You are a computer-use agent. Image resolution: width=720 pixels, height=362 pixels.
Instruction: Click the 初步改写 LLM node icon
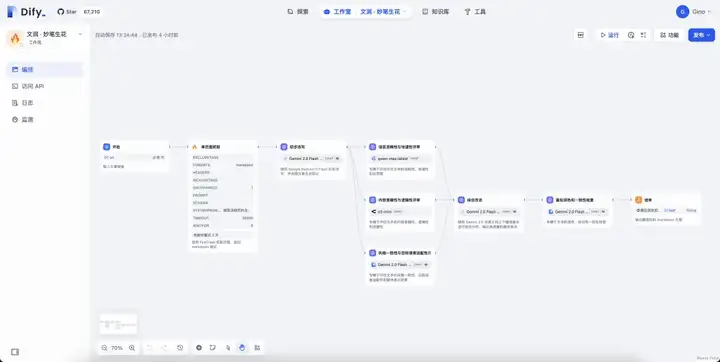tap(283, 147)
